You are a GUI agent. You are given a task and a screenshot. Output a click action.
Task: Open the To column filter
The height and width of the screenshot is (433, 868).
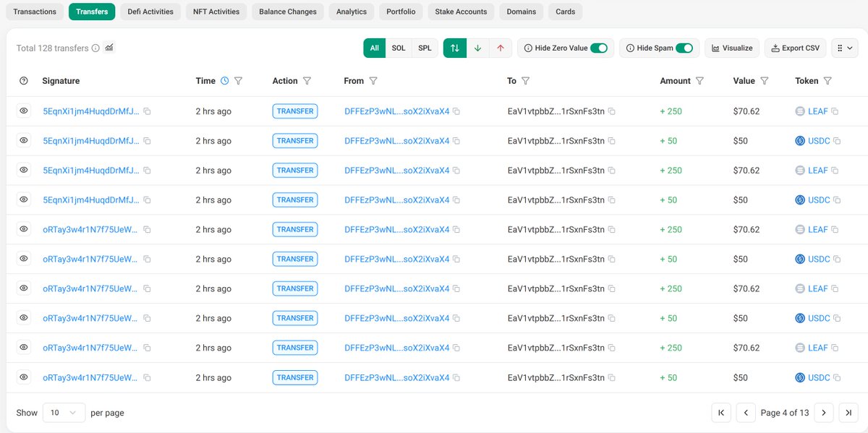point(526,81)
